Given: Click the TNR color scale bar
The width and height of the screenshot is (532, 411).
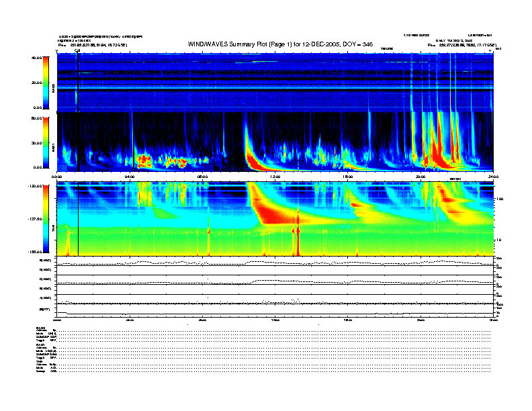Looking at the screenshot, I should [x=46, y=219].
